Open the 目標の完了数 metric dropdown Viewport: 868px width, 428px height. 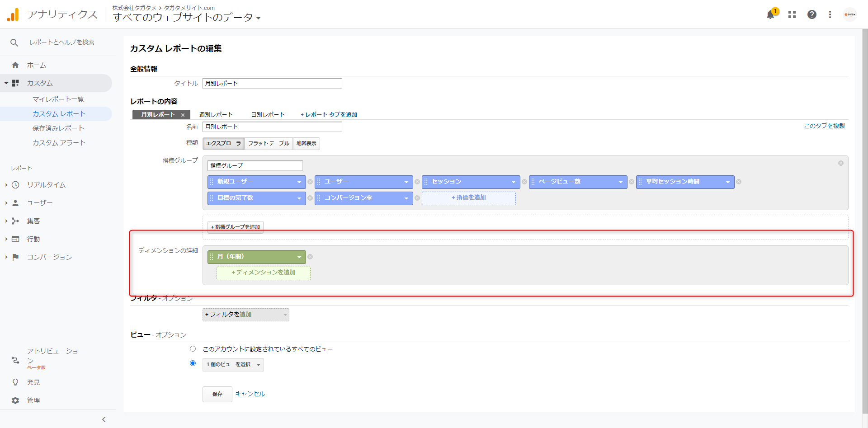(299, 198)
